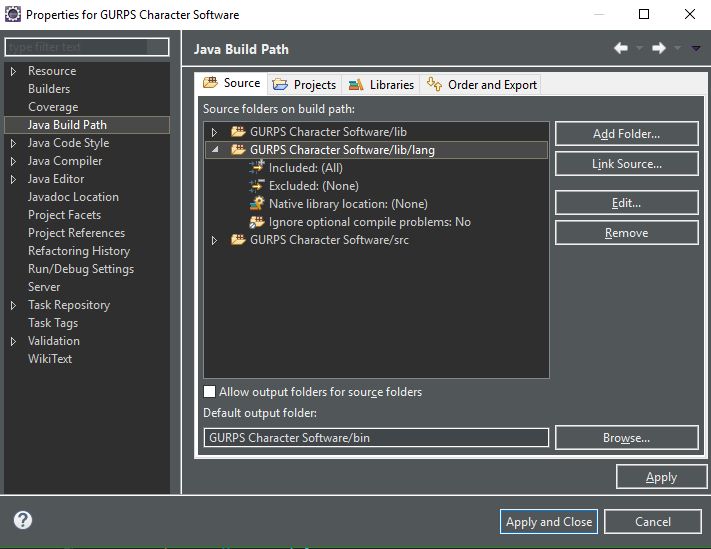Expand the Validation category
Viewport: 711px width, 549px height.
13,341
